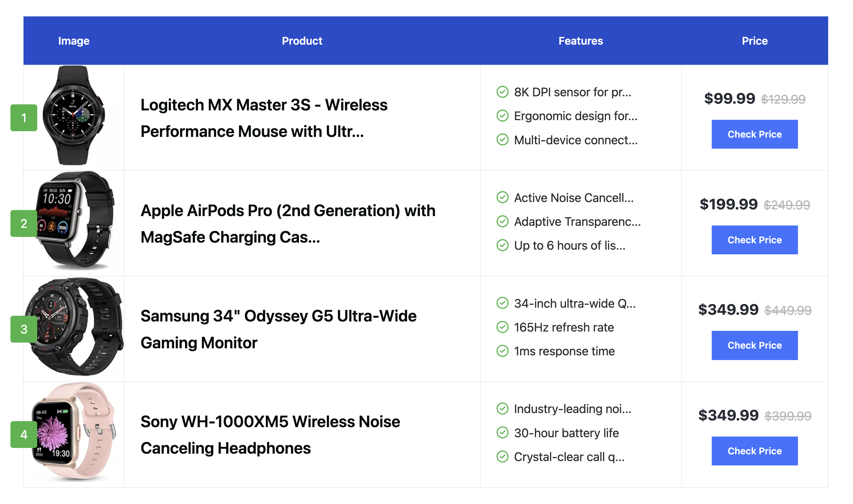The height and width of the screenshot is (504, 853).
Task: Click the check icon beside 'Multi-device connect...'
Action: pos(502,140)
